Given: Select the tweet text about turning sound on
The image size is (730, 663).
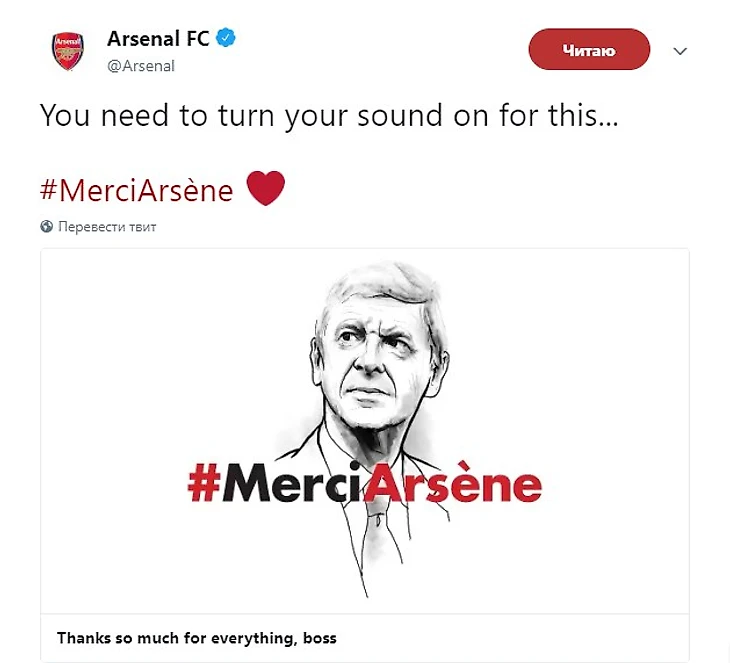Looking at the screenshot, I should 329,115.
